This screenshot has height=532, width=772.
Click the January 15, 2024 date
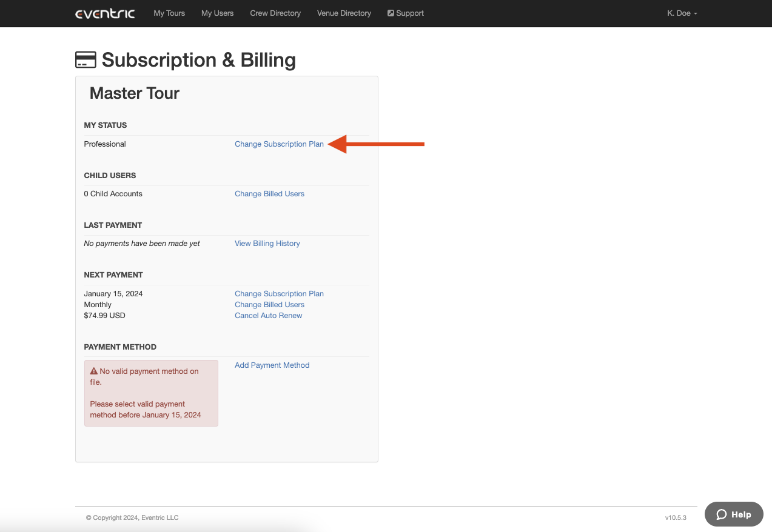[x=113, y=294]
